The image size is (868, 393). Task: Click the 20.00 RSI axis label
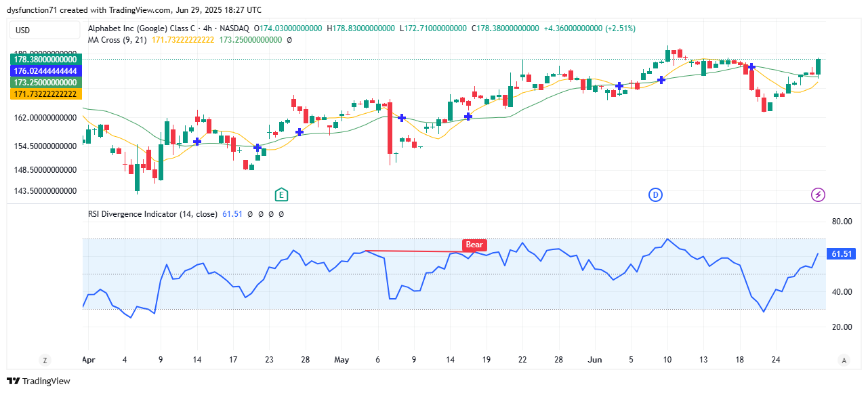point(842,327)
